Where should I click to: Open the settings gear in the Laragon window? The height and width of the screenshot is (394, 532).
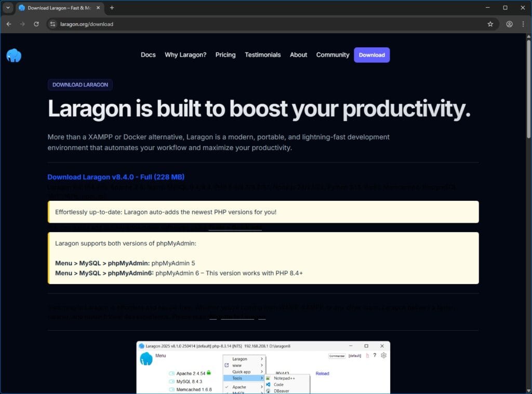click(383, 356)
